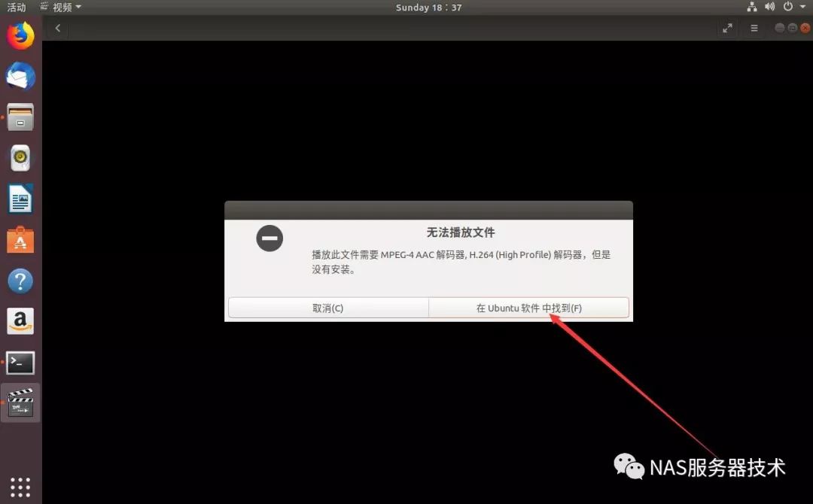Open the volume indicator
This screenshot has width=813, height=504.
769,7
